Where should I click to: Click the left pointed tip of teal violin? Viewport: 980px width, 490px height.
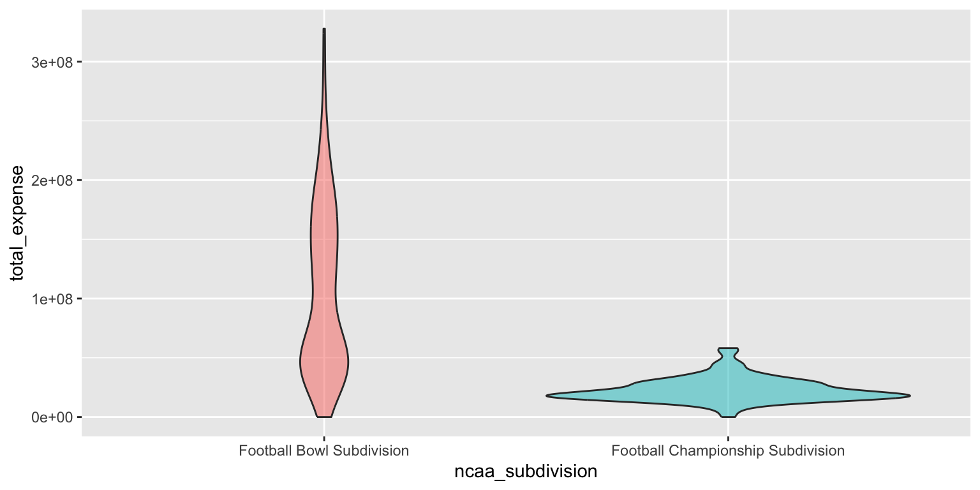(x=549, y=396)
